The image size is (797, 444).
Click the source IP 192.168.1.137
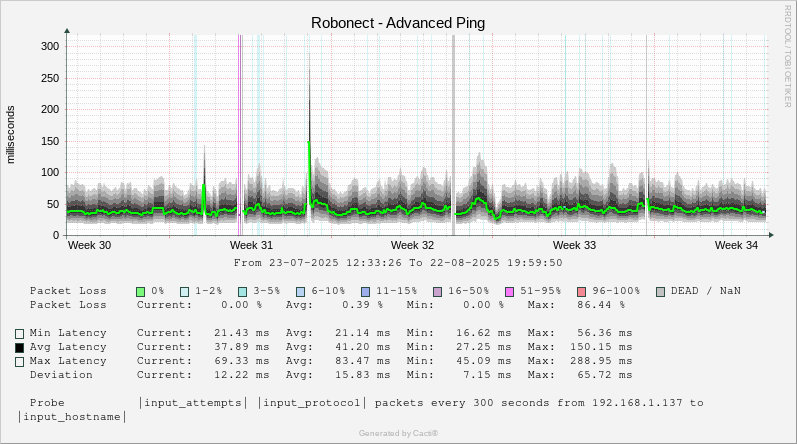(637, 403)
